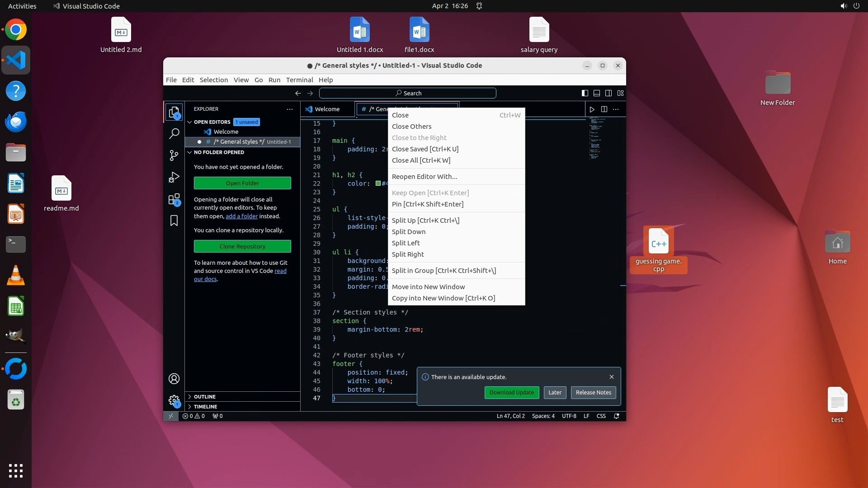Screen dimensions: 868x488
Task: Open the Run and Debug view
Action: [x=174, y=177]
